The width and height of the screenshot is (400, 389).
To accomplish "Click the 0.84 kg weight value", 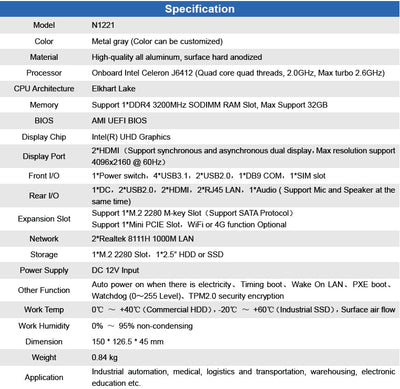I will (104, 357).
